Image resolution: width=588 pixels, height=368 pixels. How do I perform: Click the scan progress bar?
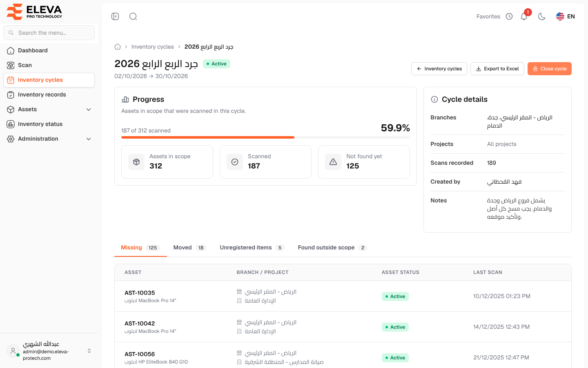coord(265,137)
